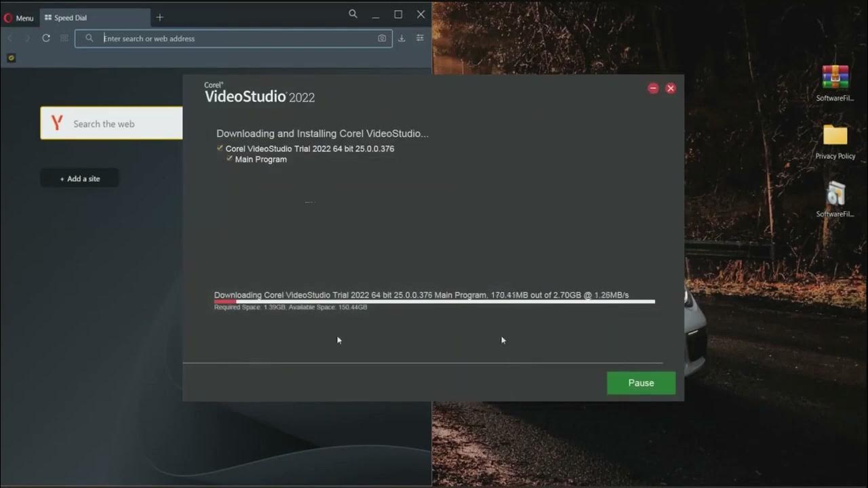Focus the Opera address bar
The height and width of the screenshot is (488, 868).
click(x=233, y=39)
